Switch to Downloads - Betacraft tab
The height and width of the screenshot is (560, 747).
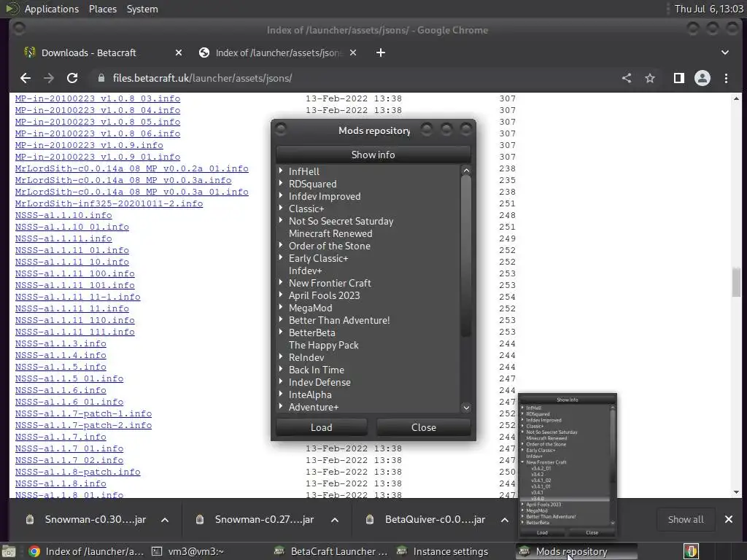point(88,52)
